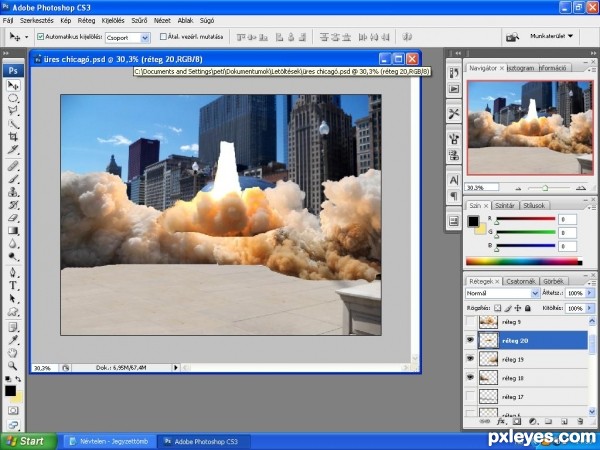600x450 pixels.
Task: Select the Magic Wand tool
Action: (13, 124)
